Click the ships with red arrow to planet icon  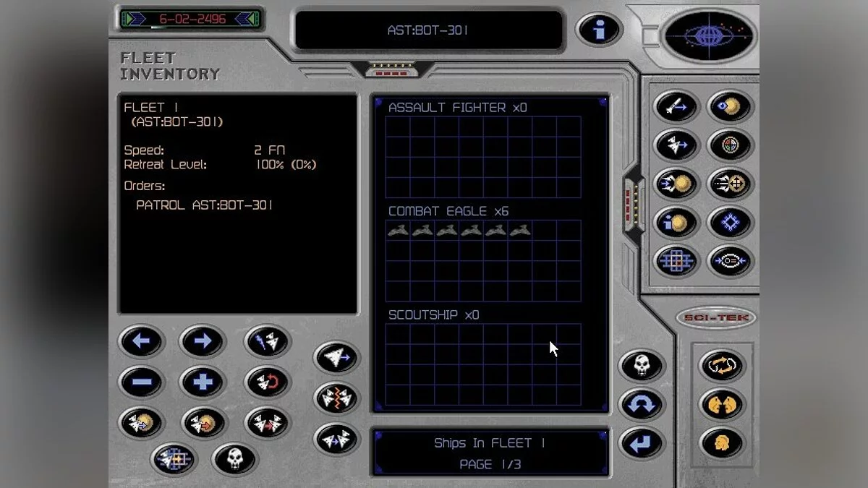tap(203, 423)
